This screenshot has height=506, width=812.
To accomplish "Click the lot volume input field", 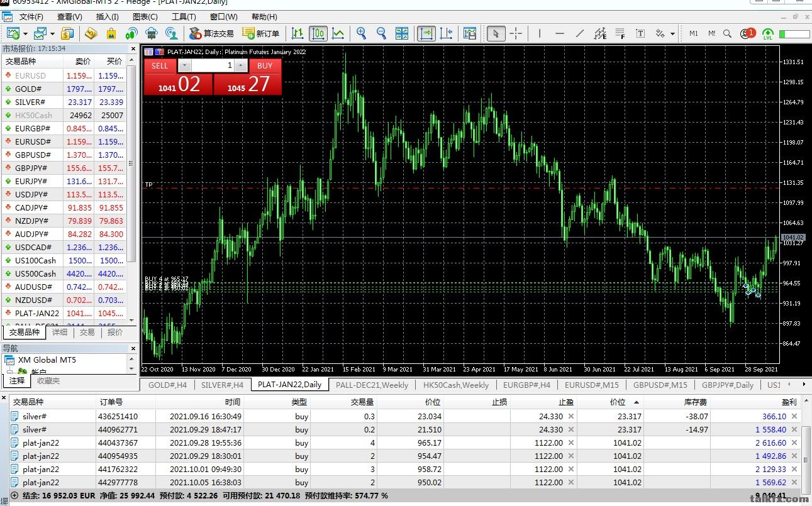I will click(213, 65).
